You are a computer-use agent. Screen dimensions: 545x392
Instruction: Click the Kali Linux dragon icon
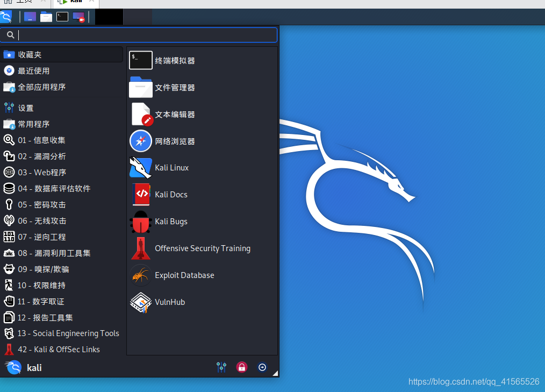pyautogui.click(x=141, y=168)
